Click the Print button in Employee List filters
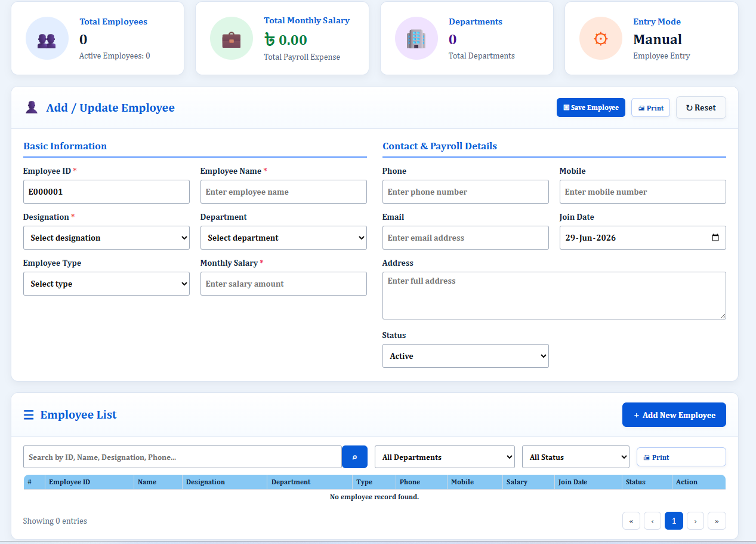 [681, 457]
